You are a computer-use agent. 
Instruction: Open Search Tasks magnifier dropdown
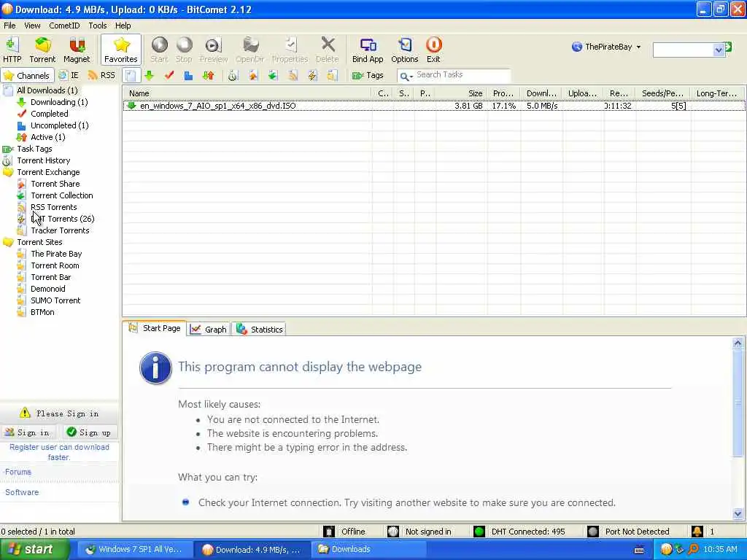406,76
